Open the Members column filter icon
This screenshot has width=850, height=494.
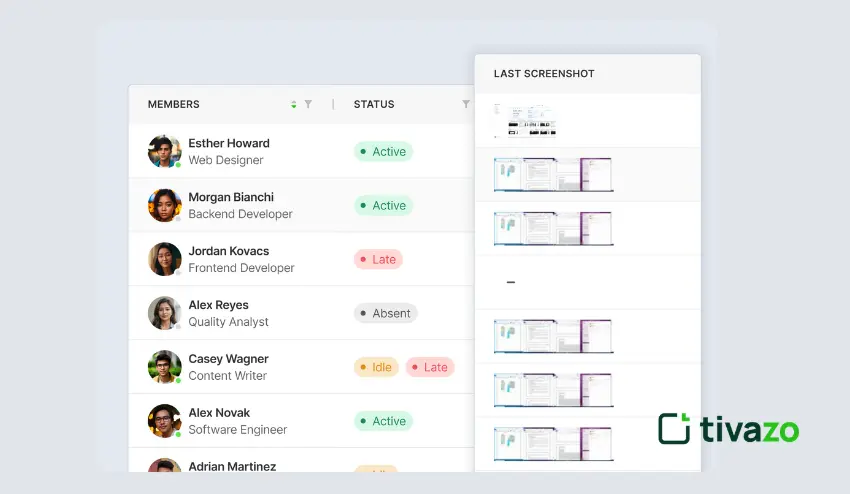point(308,104)
